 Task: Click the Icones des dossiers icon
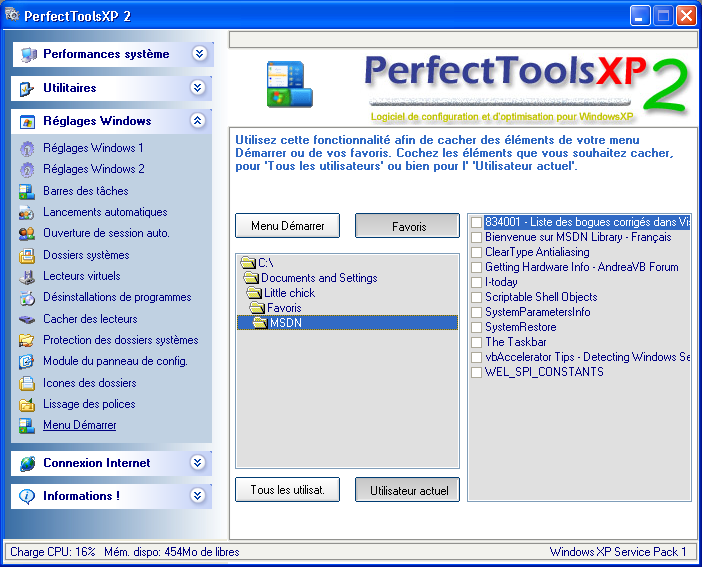pos(27,383)
